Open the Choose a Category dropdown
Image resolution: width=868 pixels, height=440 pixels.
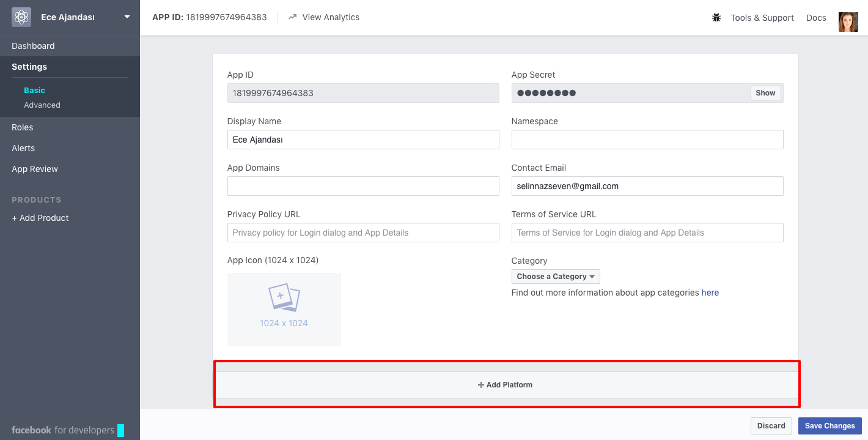(556, 277)
